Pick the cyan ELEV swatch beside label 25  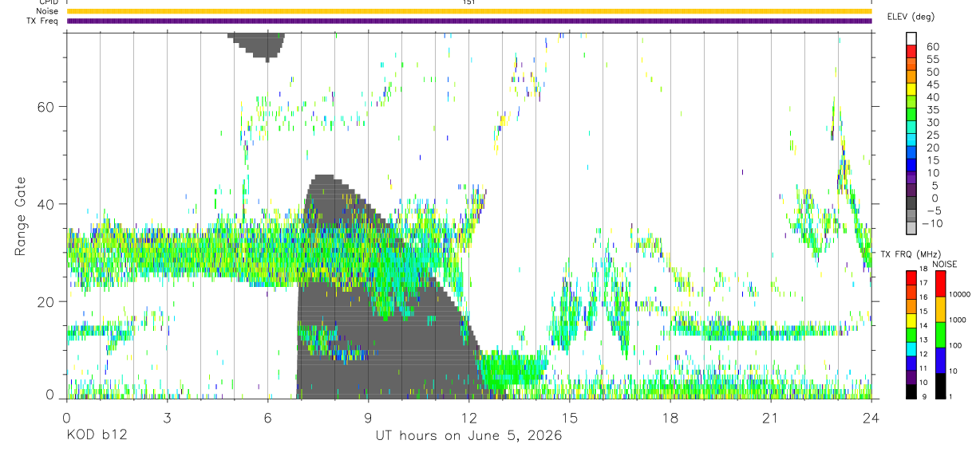coord(911,141)
